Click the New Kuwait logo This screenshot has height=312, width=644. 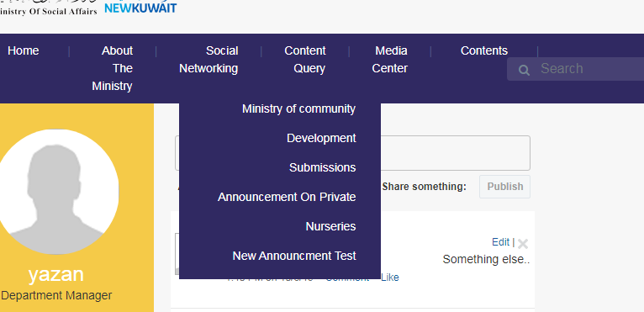(x=140, y=7)
